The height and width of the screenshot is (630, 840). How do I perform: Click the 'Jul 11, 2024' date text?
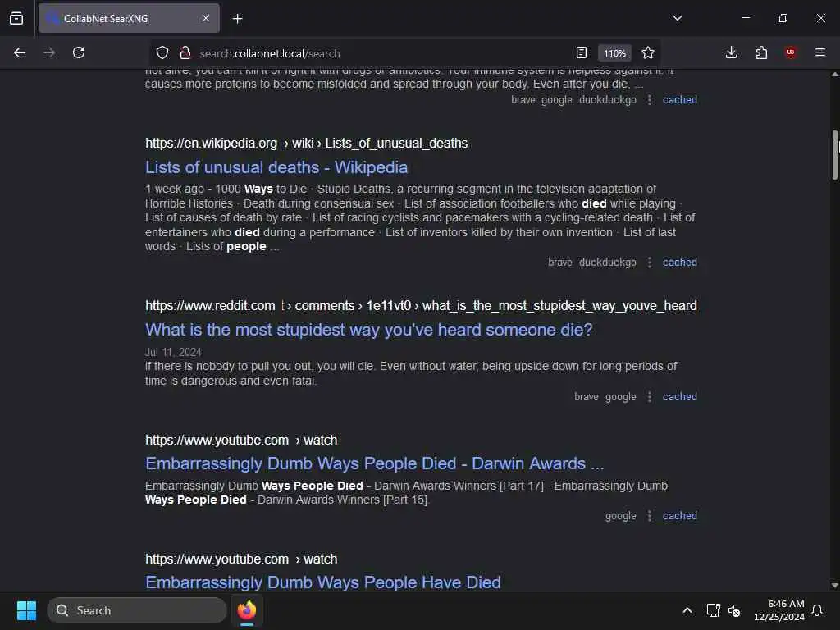[x=173, y=352]
